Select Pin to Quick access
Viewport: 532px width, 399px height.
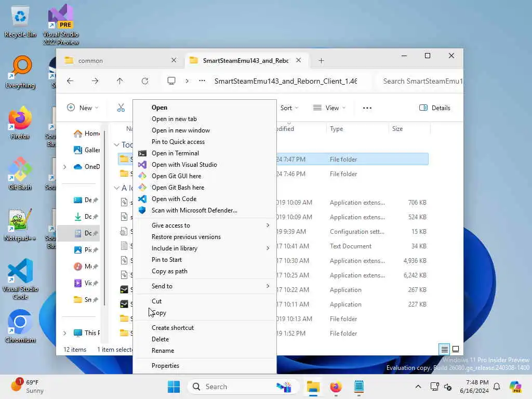coord(205,142)
